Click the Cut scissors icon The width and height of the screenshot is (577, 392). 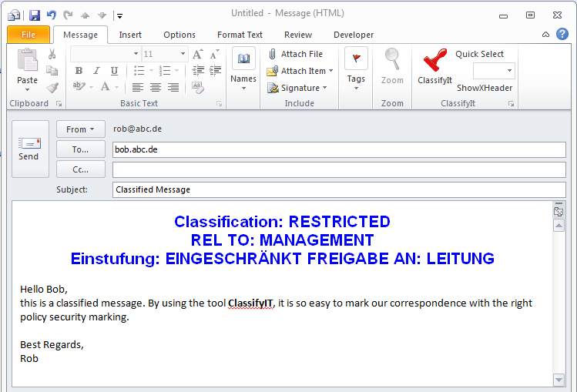click(52, 54)
